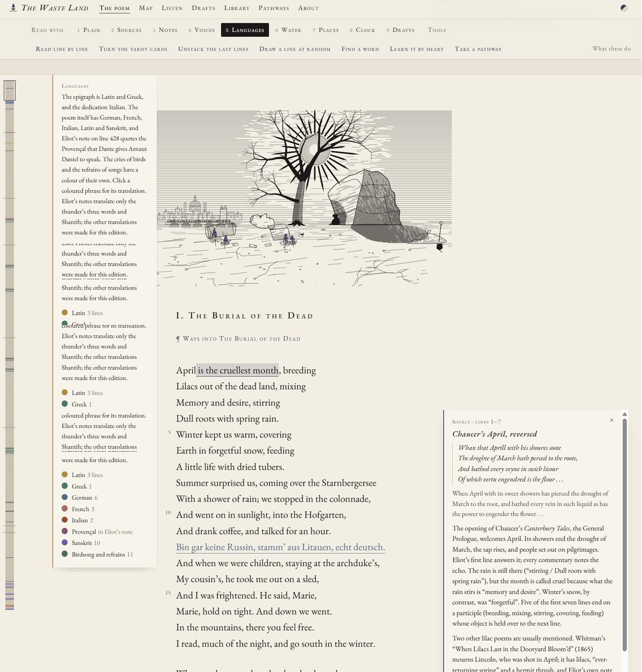Open Read line by line tool
The width and height of the screenshot is (642, 672).
[x=62, y=49]
